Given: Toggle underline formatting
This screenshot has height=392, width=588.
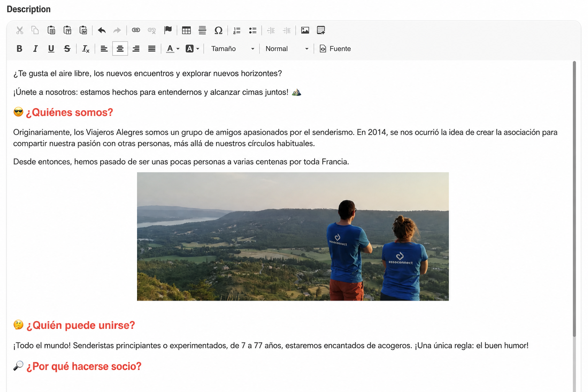Looking at the screenshot, I should click(51, 49).
